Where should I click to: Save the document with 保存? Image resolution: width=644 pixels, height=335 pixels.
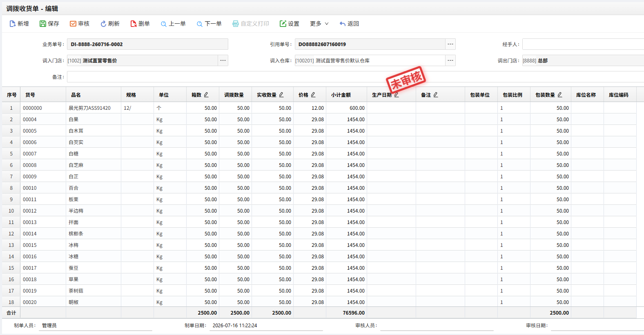click(49, 24)
